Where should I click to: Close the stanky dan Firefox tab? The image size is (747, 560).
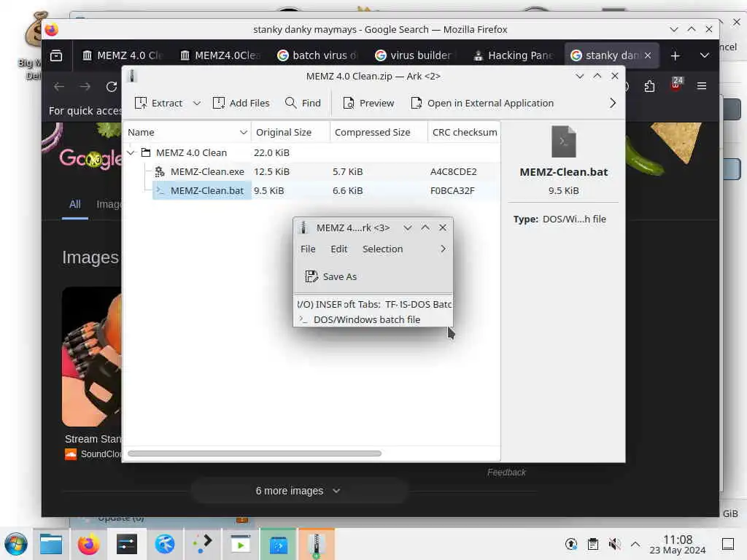click(648, 55)
